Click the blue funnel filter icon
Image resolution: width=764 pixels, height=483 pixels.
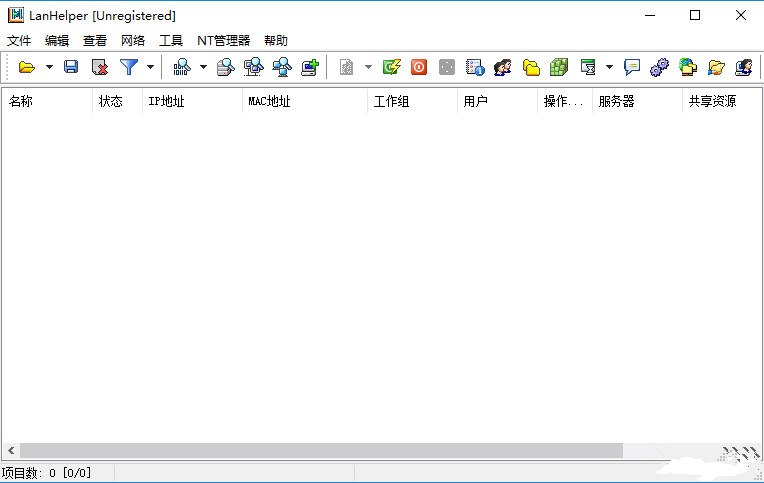tap(129, 67)
